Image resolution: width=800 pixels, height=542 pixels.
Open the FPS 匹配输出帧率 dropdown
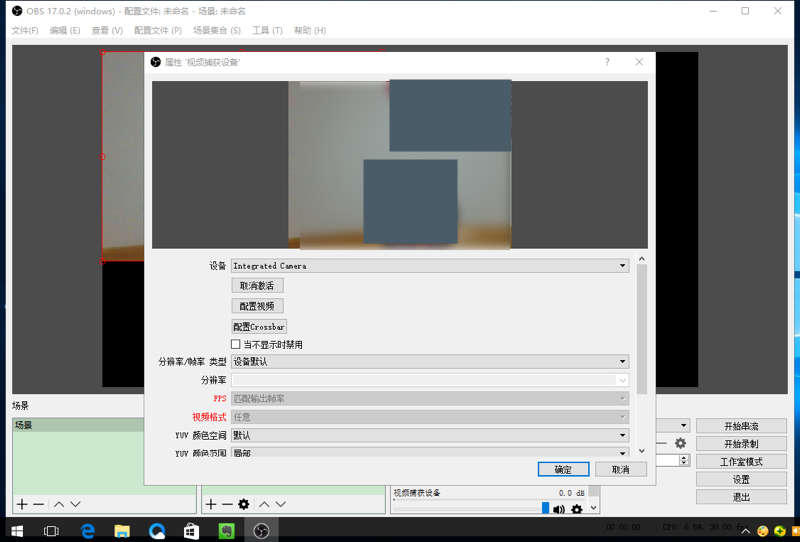(430, 399)
